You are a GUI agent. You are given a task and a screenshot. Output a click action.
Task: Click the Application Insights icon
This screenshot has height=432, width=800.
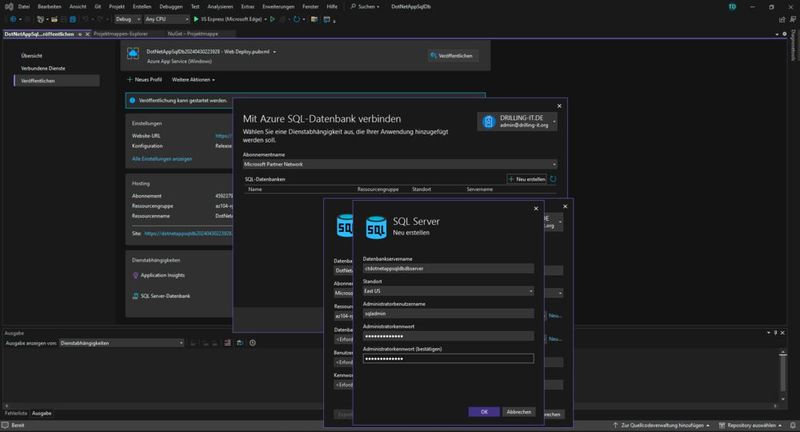point(137,275)
